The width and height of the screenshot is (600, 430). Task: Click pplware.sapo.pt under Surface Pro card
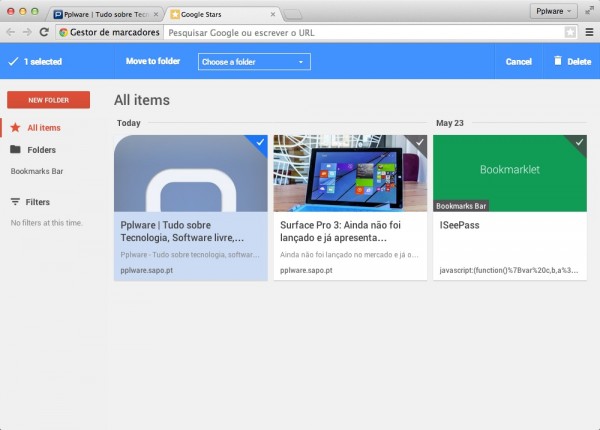(x=306, y=270)
